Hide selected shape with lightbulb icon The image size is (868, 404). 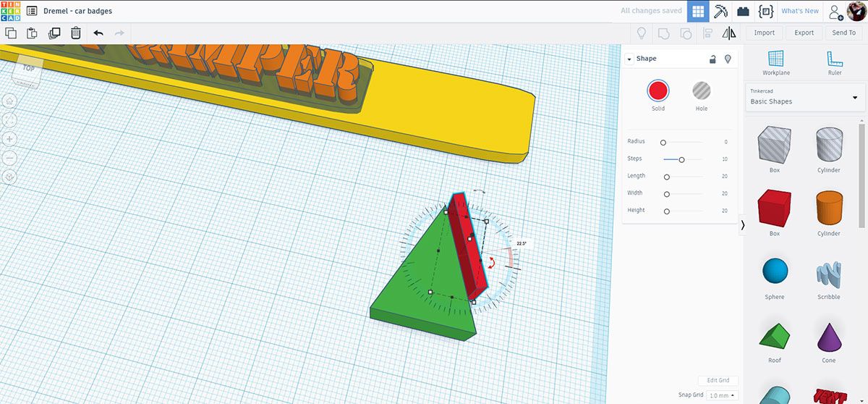click(x=728, y=59)
